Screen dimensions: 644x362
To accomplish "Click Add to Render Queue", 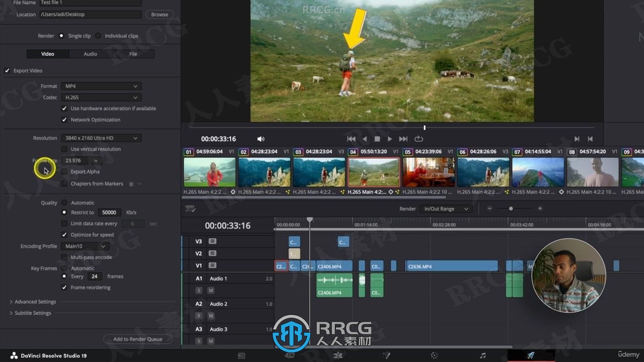I will (138, 339).
